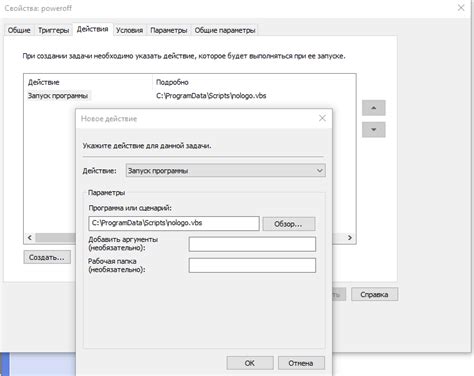Click the Обзор... browse button
Viewport: 474px width, 376px height.
pyautogui.click(x=289, y=224)
